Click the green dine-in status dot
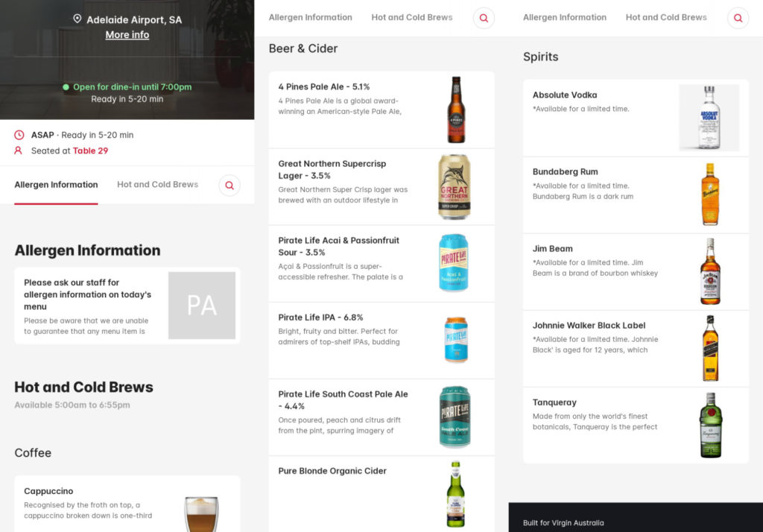This screenshot has height=532, width=763. coord(67,88)
